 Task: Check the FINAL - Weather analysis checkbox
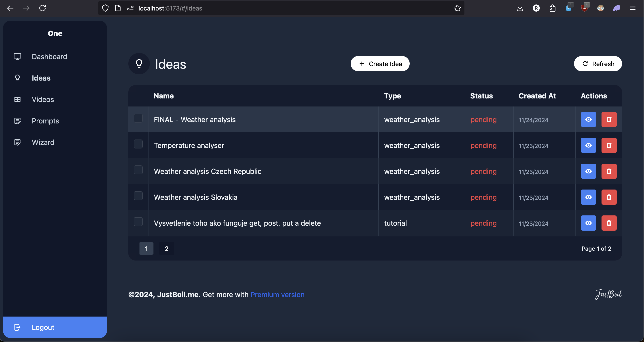click(138, 118)
